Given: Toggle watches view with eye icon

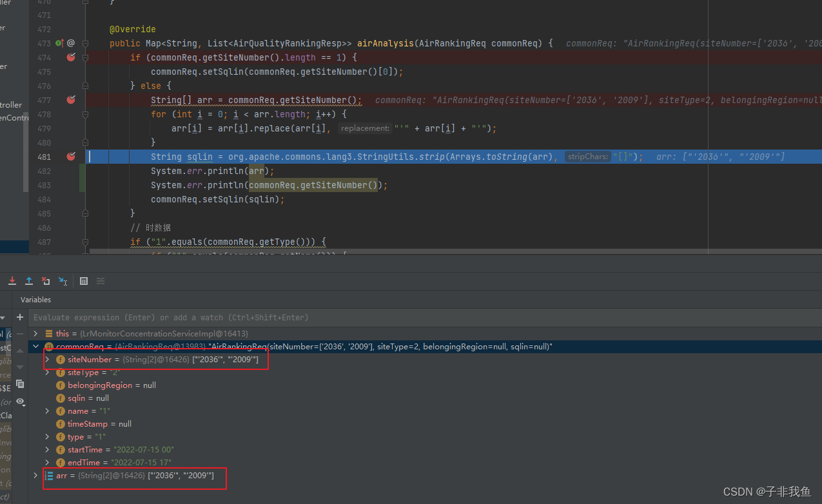Looking at the screenshot, I should (x=20, y=401).
